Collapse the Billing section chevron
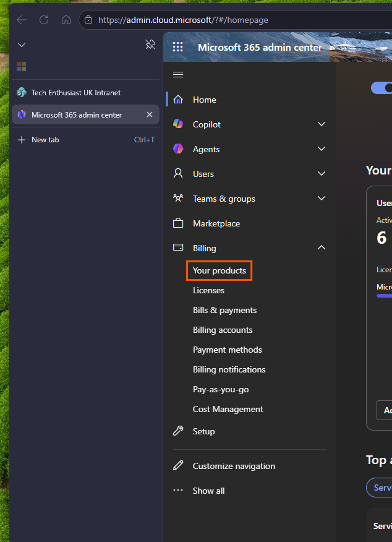The image size is (392, 542). click(x=322, y=247)
